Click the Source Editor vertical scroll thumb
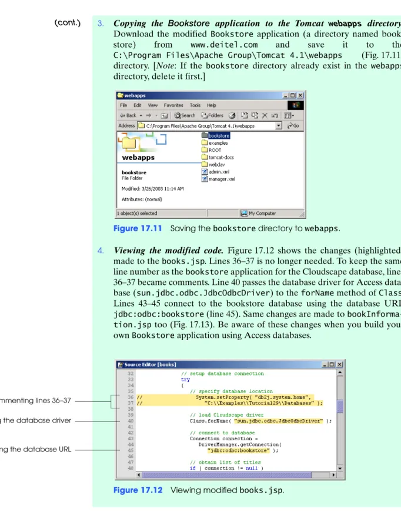 [340, 406]
